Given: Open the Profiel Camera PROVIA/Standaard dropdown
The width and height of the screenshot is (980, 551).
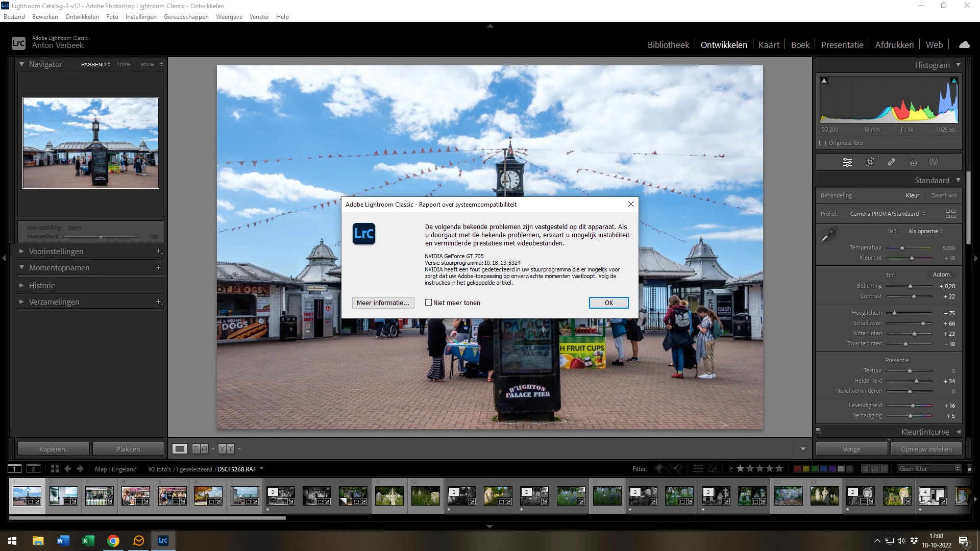Looking at the screenshot, I should [888, 214].
